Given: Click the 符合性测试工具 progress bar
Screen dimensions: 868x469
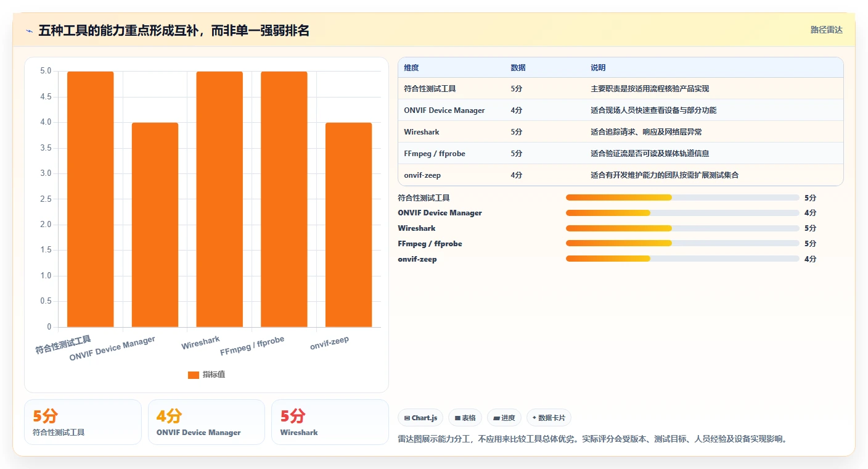Looking at the screenshot, I should (x=682, y=197).
